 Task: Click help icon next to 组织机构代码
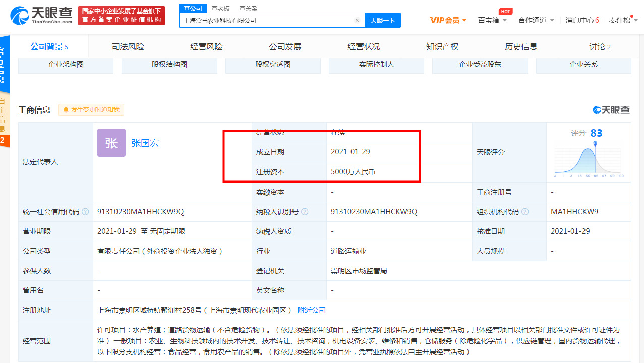pos(525,212)
